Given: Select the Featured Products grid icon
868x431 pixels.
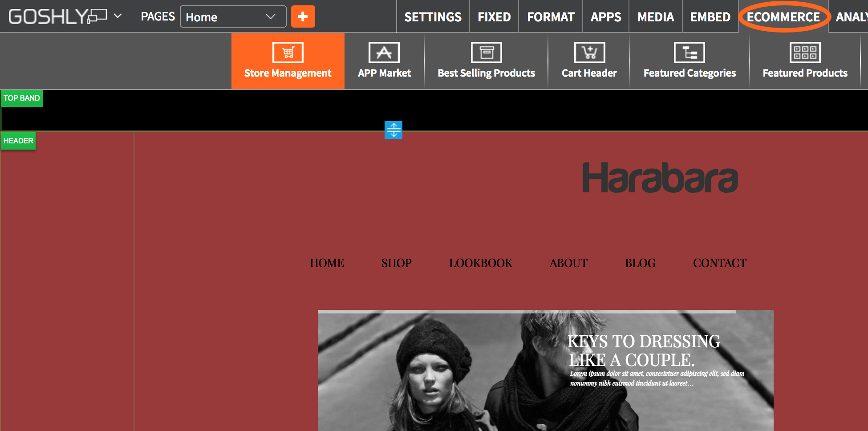Looking at the screenshot, I should (x=805, y=53).
